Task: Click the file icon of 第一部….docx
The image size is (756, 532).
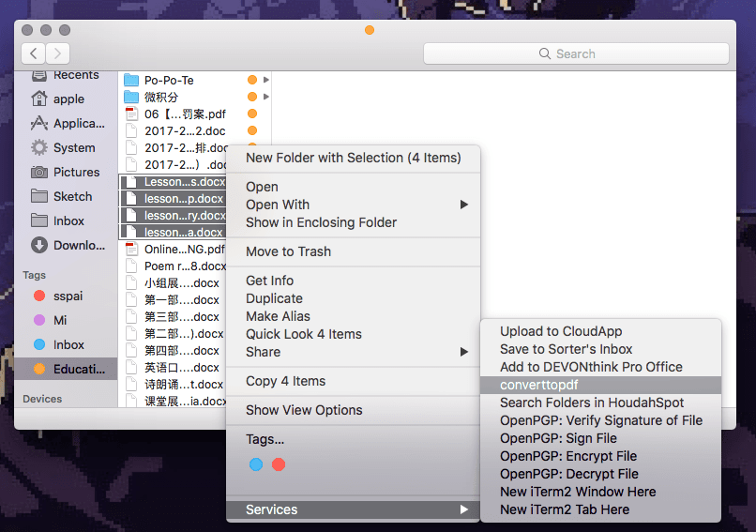Action: point(131,299)
